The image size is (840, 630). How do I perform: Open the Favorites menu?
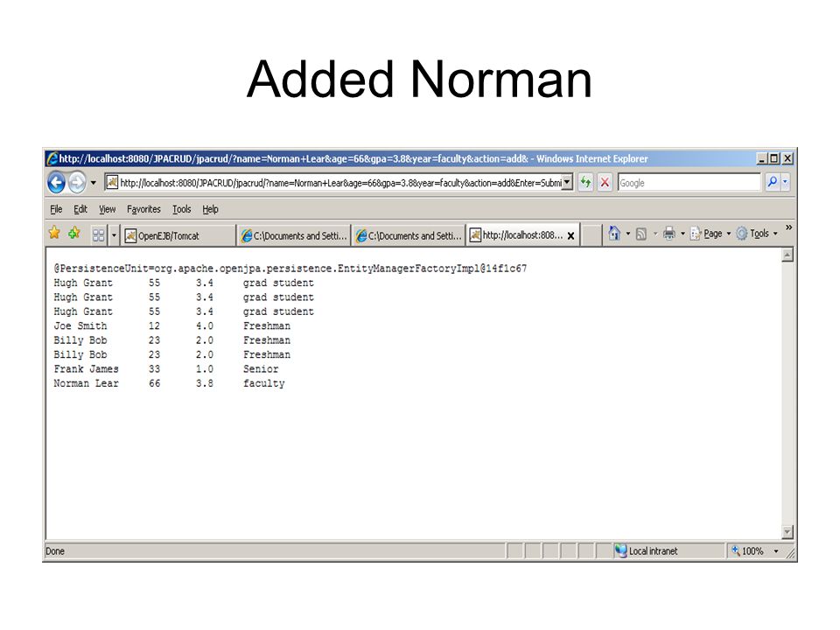click(x=143, y=209)
